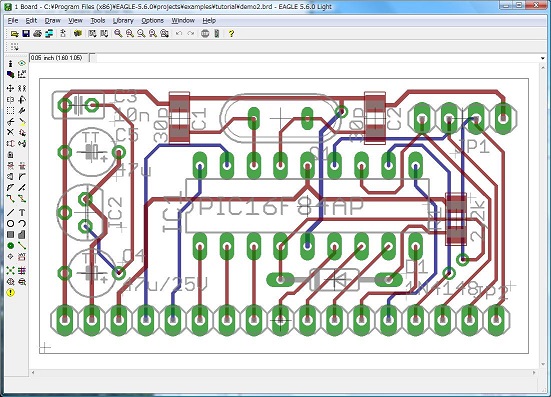
Task: Select the Name tool
Action: (11, 165)
